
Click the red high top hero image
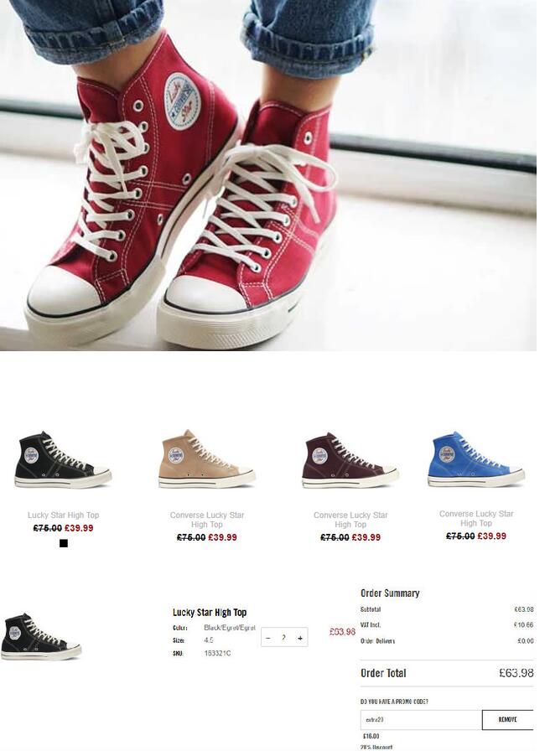click(268, 175)
